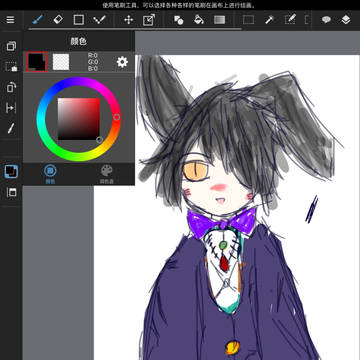Image resolution: width=360 pixels, height=360 pixels.
Task: Switch to the 颜色 tab
Action: pyautogui.click(x=50, y=174)
